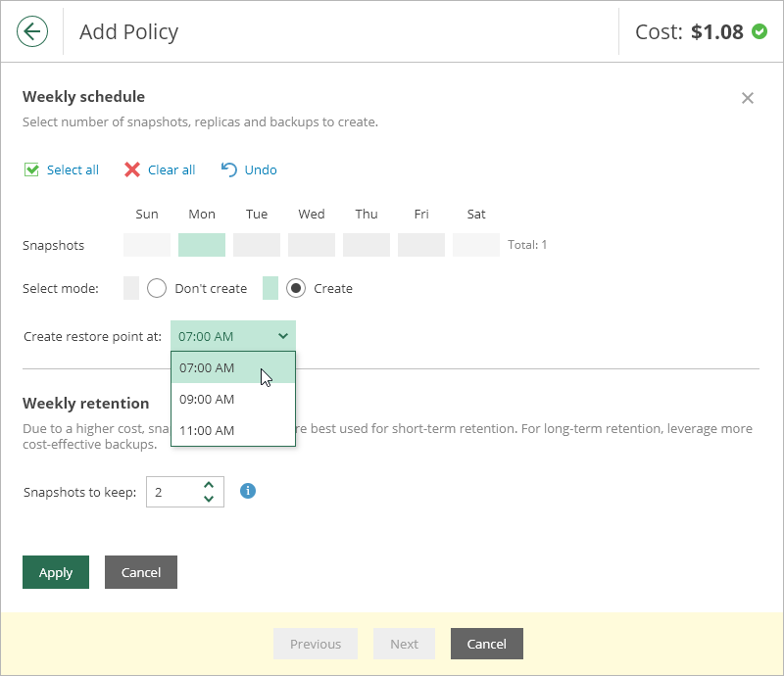Toggle the Monday snapshot cell
This screenshot has height=676, width=784.
click(202, 245)
